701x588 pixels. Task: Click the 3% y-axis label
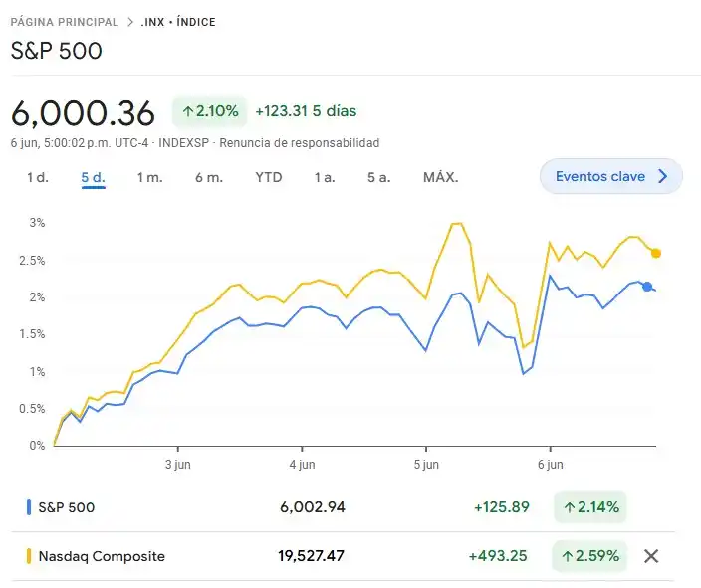click(x=37, y=223)
